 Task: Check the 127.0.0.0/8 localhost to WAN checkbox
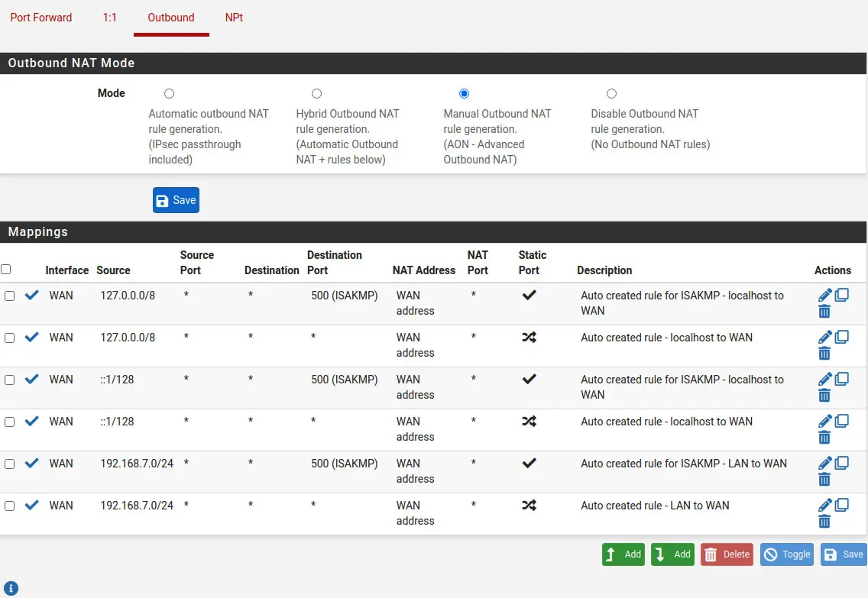coord(9,338)
